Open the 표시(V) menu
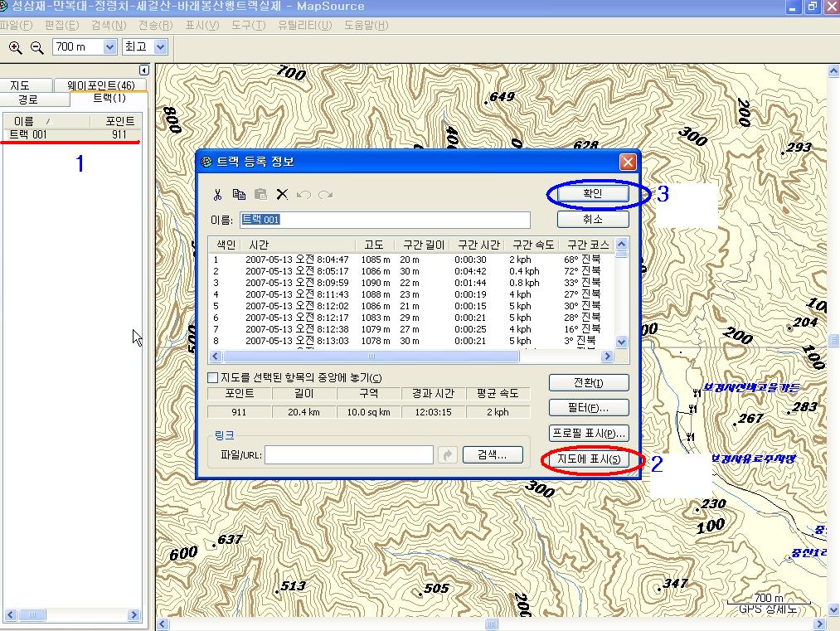The width and height of the screenshot is (840, 631). tap(202, 25)
